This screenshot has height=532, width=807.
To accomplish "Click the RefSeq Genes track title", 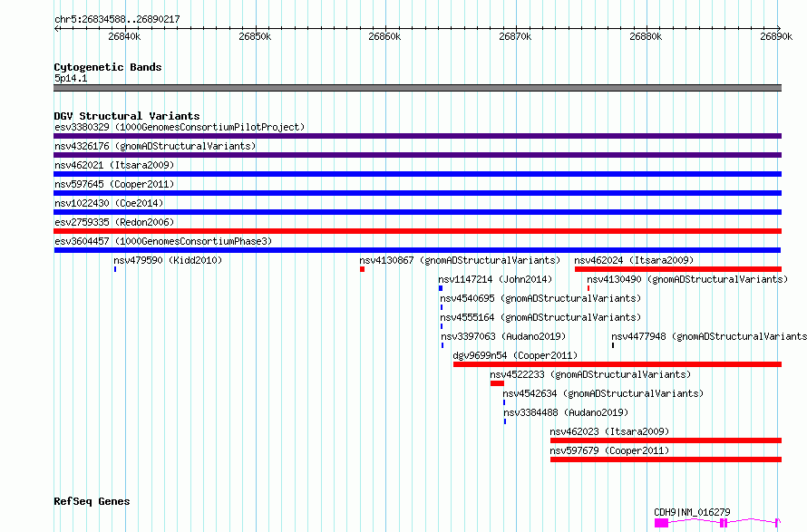I will point(92,501).
